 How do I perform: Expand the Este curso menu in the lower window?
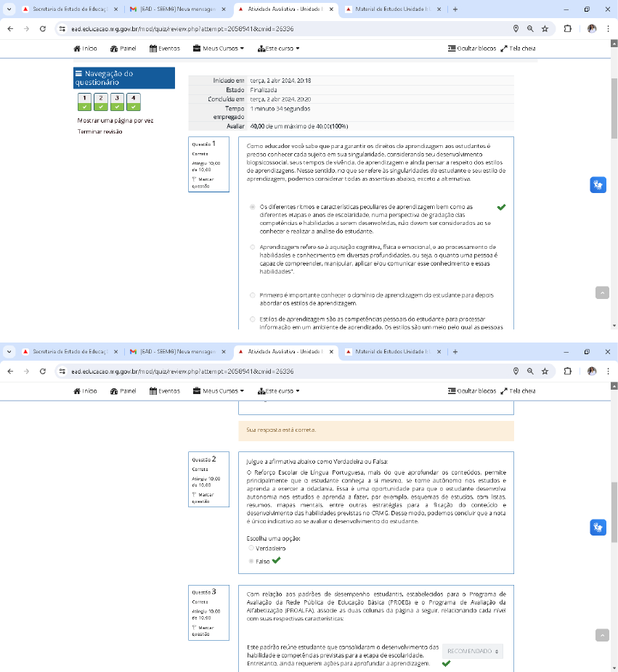pos(278,391)
